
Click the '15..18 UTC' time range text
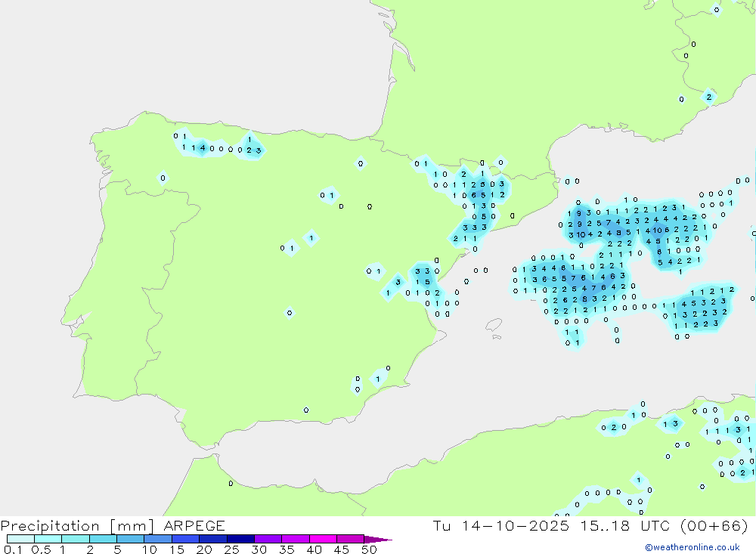[625, 525]
